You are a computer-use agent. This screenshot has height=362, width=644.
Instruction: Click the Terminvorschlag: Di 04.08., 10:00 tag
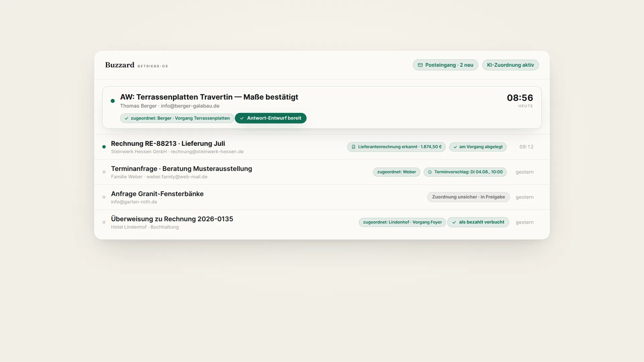465,172
